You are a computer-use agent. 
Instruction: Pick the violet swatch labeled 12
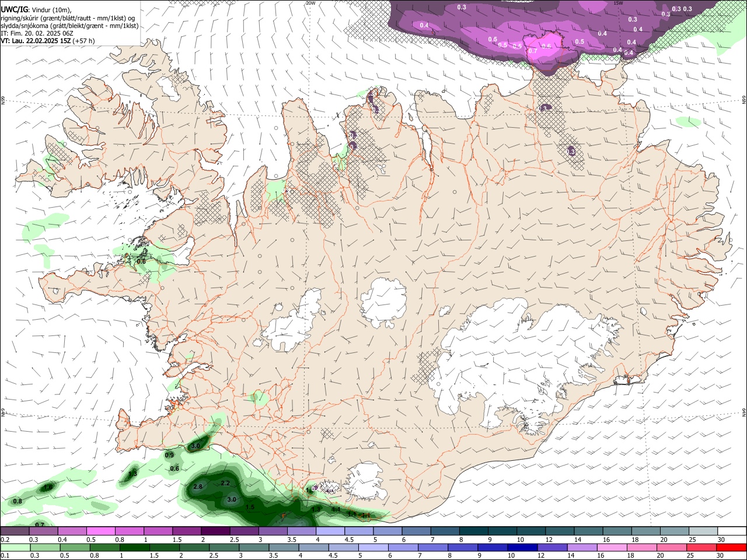[x=551, y=547]
